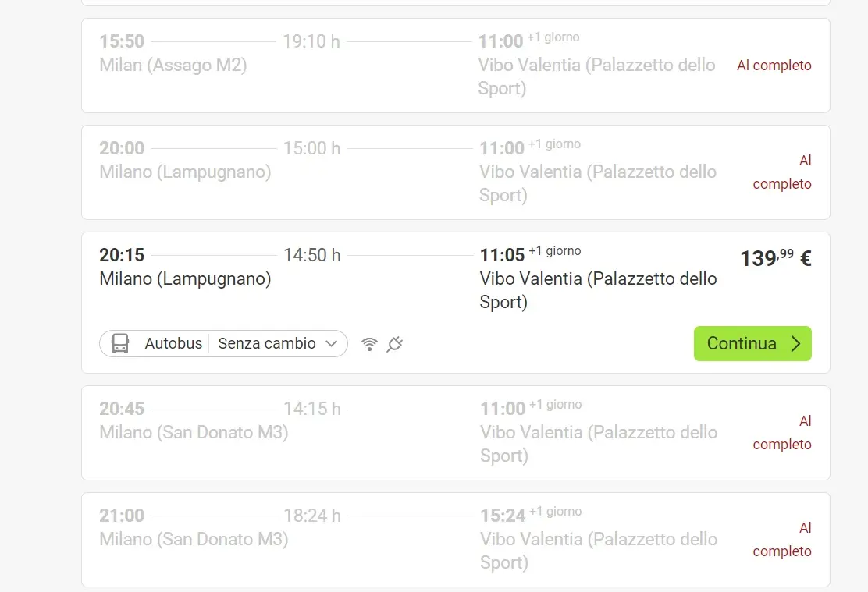
Task: Click Al completo on the 21:00 trip
Action: (782, 540)
